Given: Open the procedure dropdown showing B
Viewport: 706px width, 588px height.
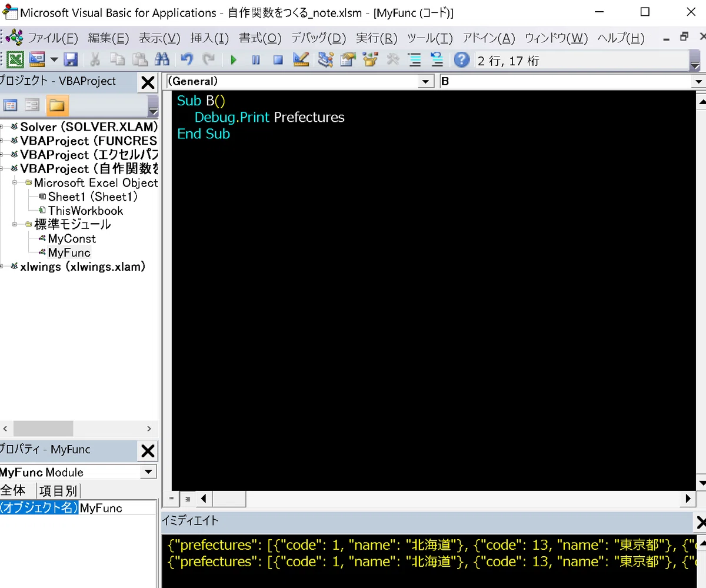Looking at the screenshot, I should click(699, 82).
